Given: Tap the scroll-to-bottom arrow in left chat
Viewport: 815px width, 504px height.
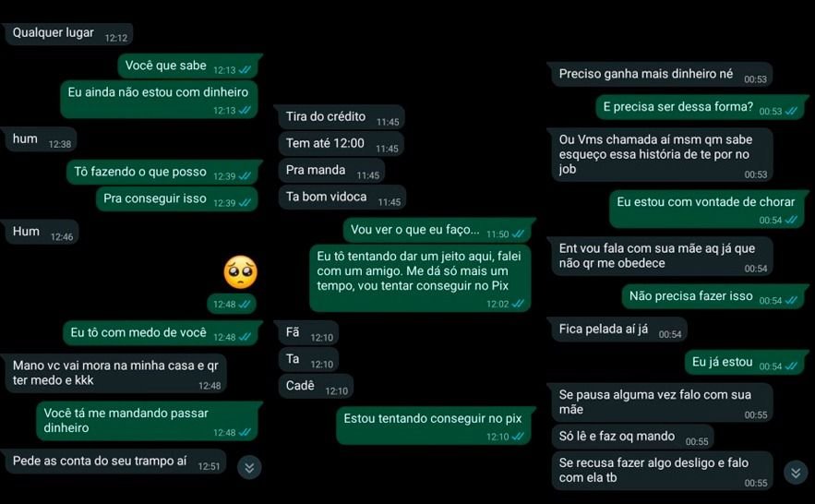Looking at the screenshot, I should (249, 468).
